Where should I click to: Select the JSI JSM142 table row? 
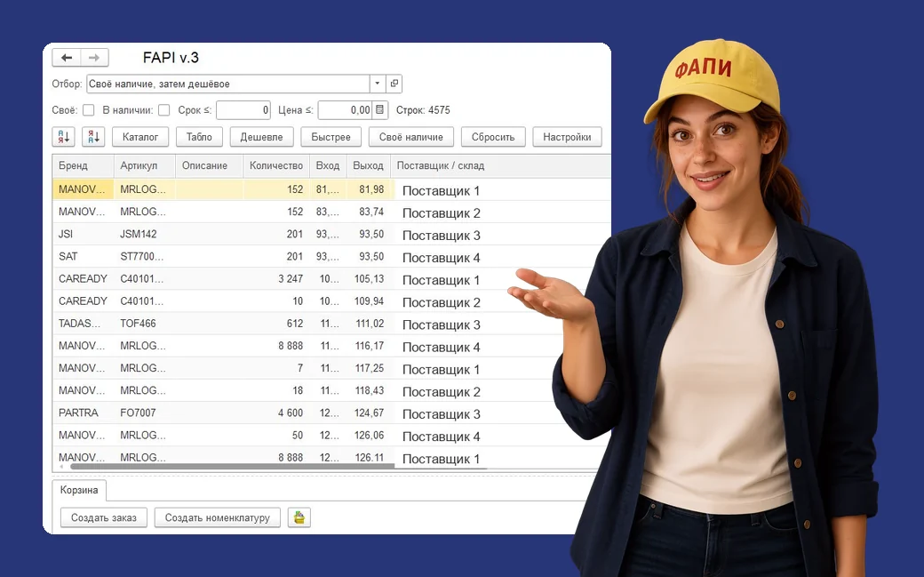click(331, 234)
